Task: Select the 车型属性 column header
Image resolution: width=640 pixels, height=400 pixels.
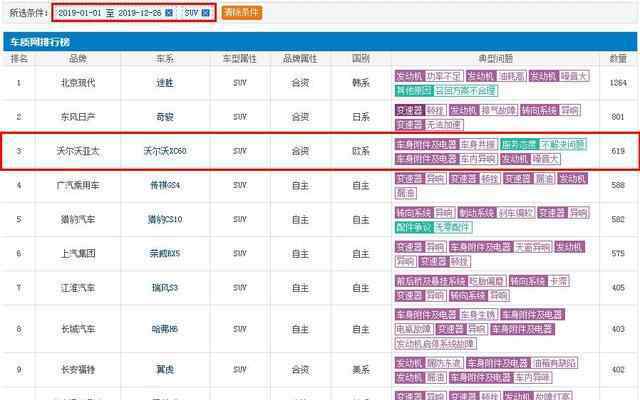Action: pos(240,59)
